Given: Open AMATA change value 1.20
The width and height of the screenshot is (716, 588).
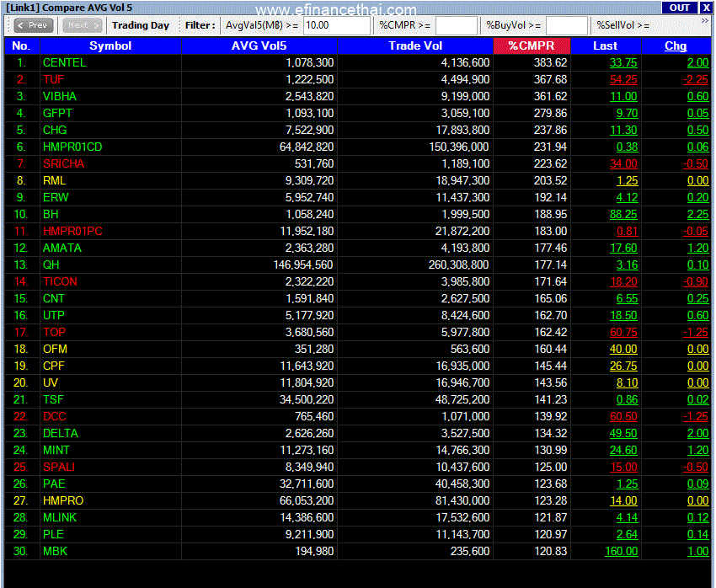Looking at the screenshot, I should (698, 248).
